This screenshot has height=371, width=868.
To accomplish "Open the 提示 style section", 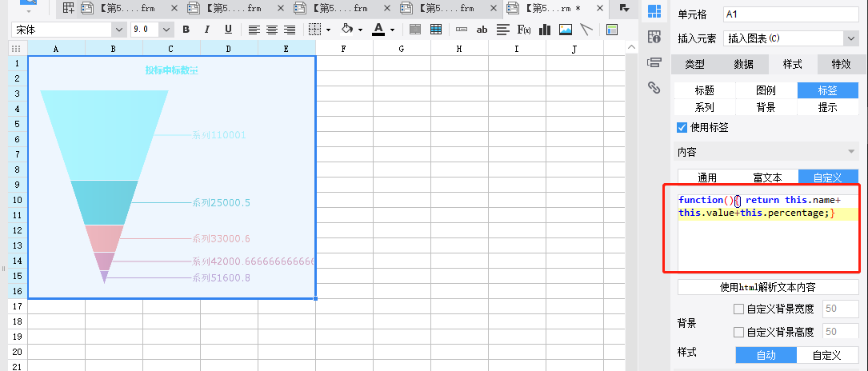I will (x=828, y=107).
